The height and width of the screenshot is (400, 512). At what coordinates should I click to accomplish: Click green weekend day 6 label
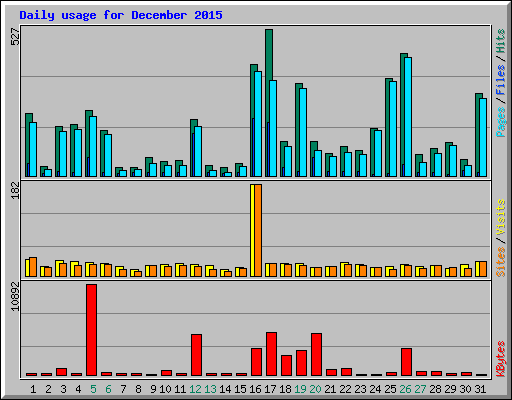click(108, 389)
